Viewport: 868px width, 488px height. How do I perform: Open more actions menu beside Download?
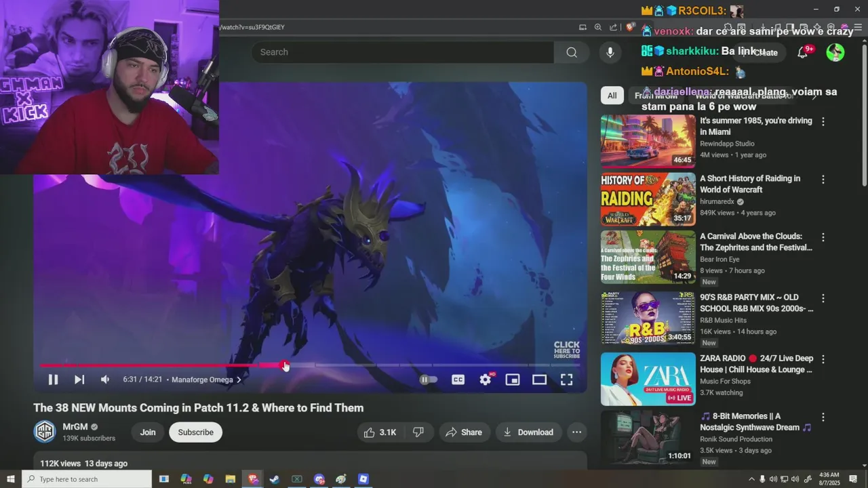coord(576,432)
